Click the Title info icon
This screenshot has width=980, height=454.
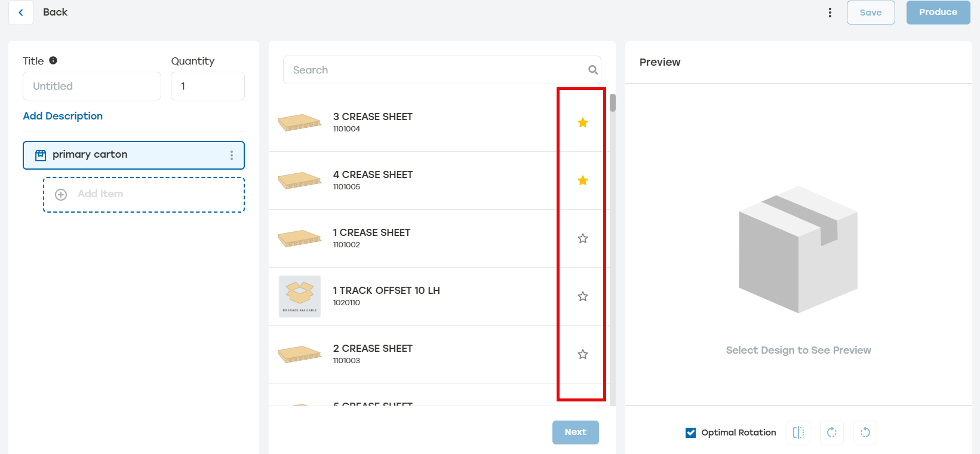[53, 60]
